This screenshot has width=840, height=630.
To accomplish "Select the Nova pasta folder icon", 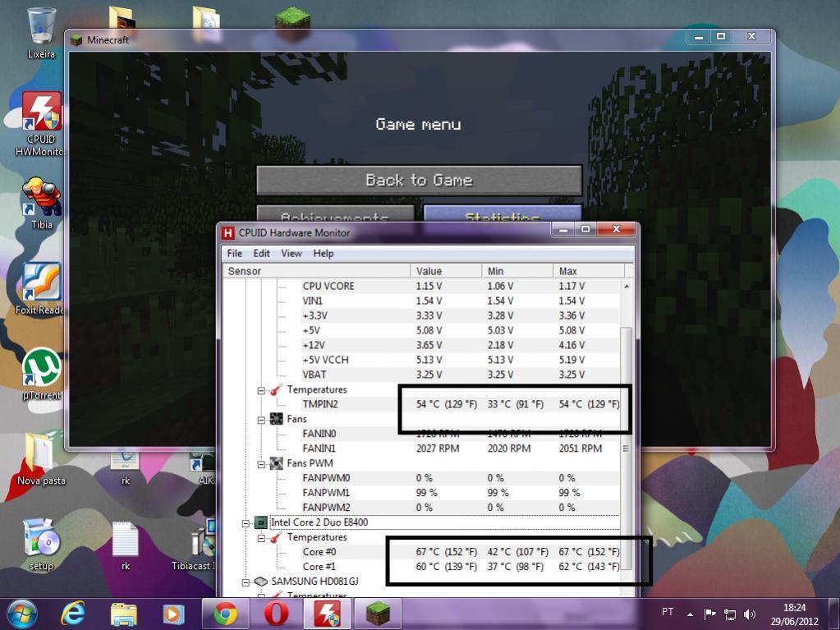I will [41, 458].
